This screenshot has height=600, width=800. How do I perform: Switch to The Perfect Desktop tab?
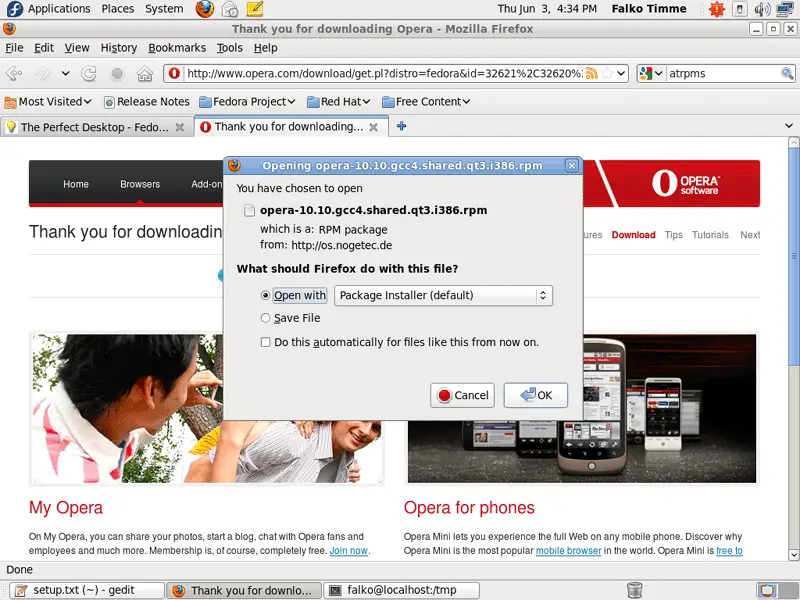point(95,127)
